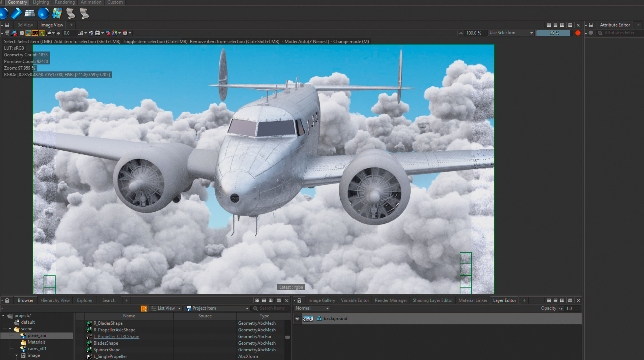Click the 100.0 % zoom slider handle
The height and width of the screenshot is (360, 644).
(x=461, y=33)
